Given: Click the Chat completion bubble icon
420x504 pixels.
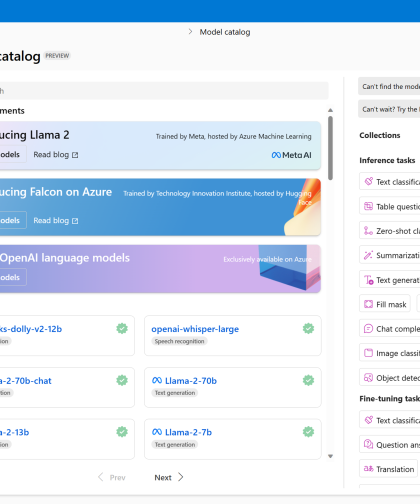Looking at the screenshot, I should (x=368, y=329).
